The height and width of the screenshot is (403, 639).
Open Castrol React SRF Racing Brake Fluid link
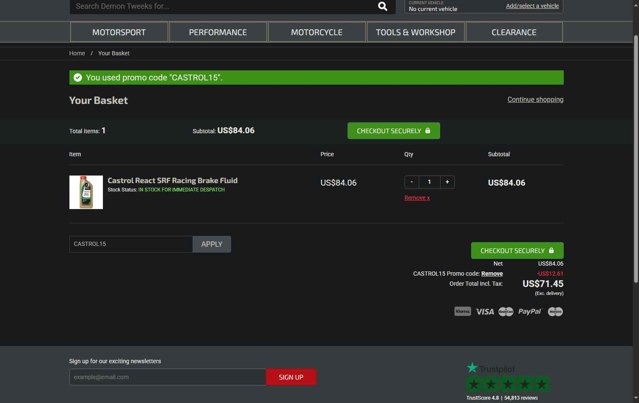172,180
